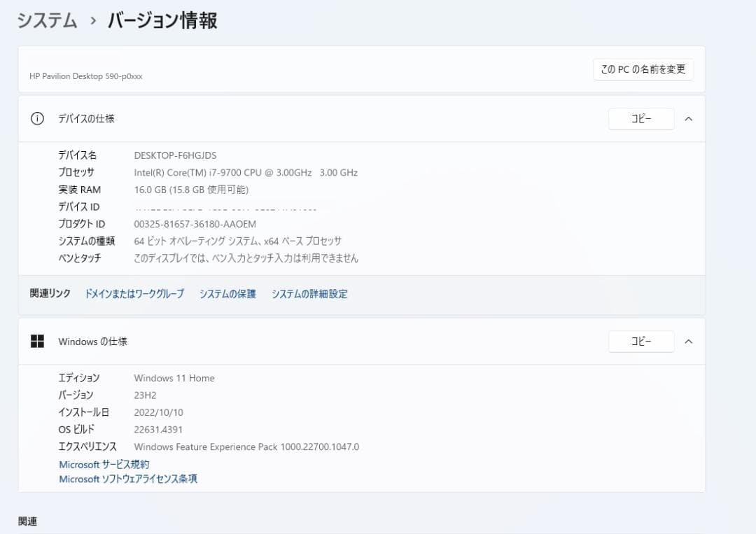The width and height of the screenshot is (756, 534).
Task: Open システムの詳細設定 settings
Action: tap(309, 294)
